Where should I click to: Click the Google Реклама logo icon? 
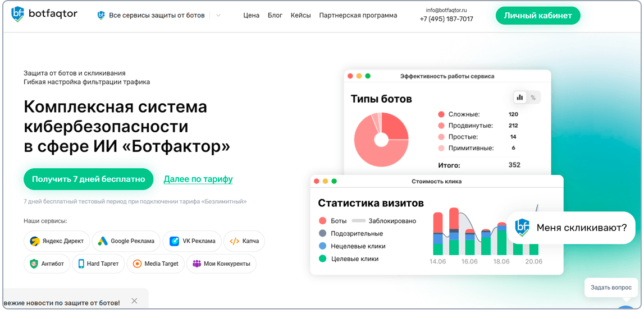click(x=103, y=241)
